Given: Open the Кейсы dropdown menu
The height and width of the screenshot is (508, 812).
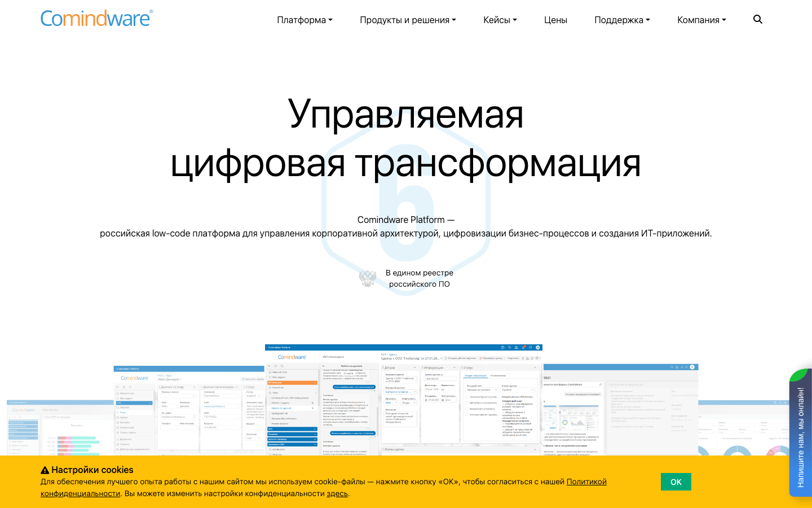Looking at the screenshot, I should tap(500, 20).
